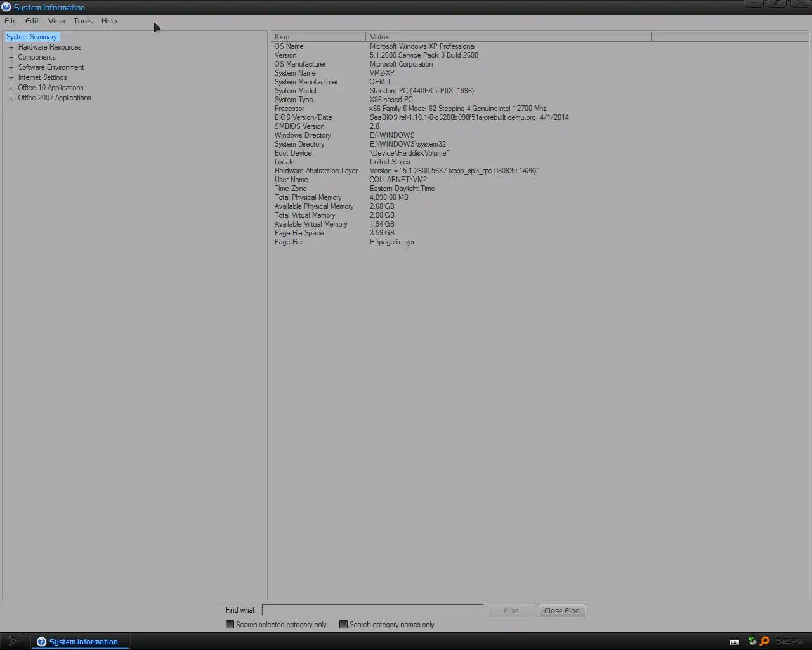The image size is (812, 650).
Task: Expand the Internet Settings node
Action: click(11, 78)
